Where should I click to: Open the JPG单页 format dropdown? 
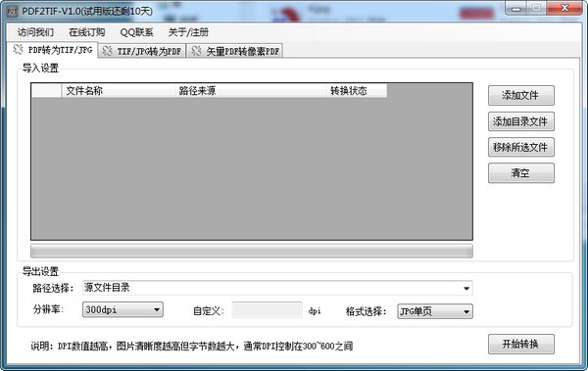466,311
